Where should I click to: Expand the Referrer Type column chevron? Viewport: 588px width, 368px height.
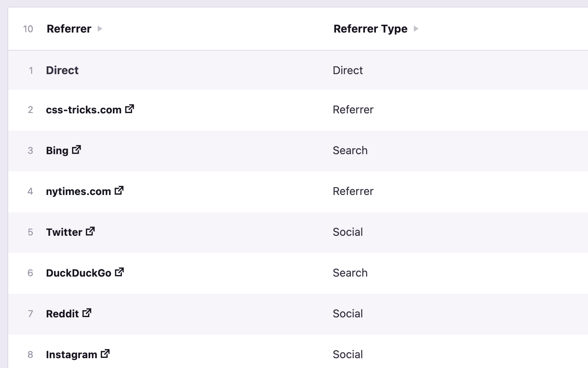[416, 29]
